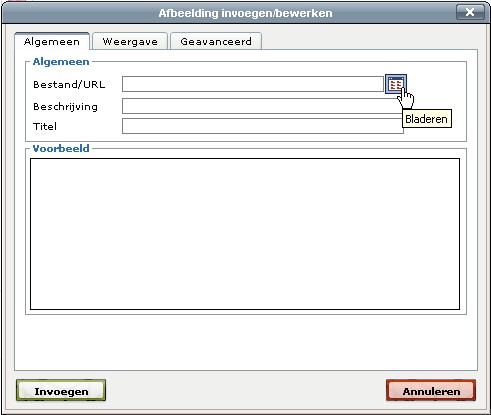The width and height of the screenshot is (491, 415).
Task: Click the Invoegen button
Action: (x=61, y=390)
